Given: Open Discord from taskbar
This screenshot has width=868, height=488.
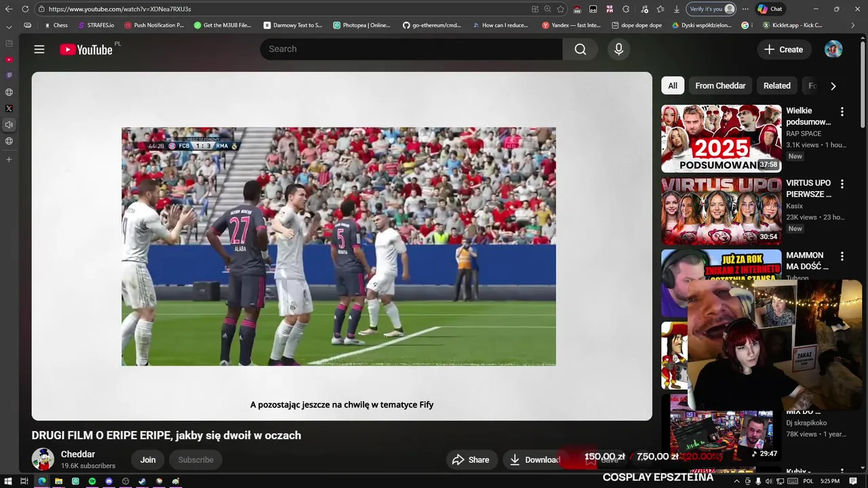Looking at the screenshot, I should point(108,481).
